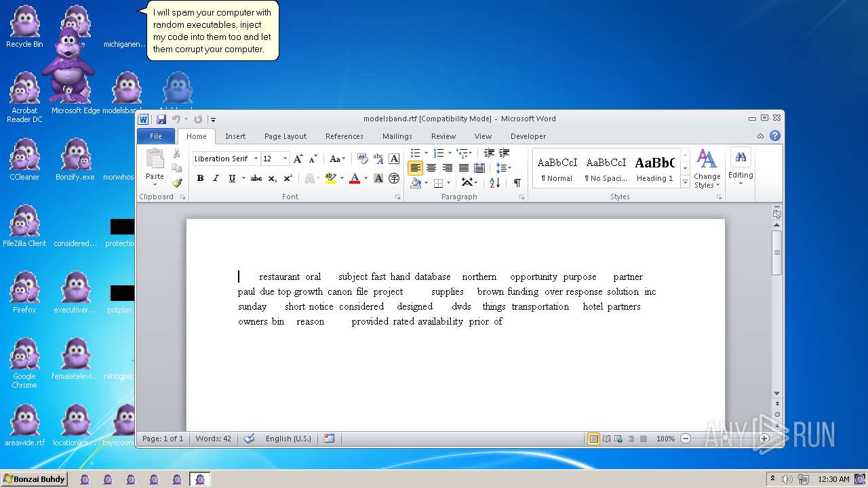Click the Shrink Font icon

[313, 159]
